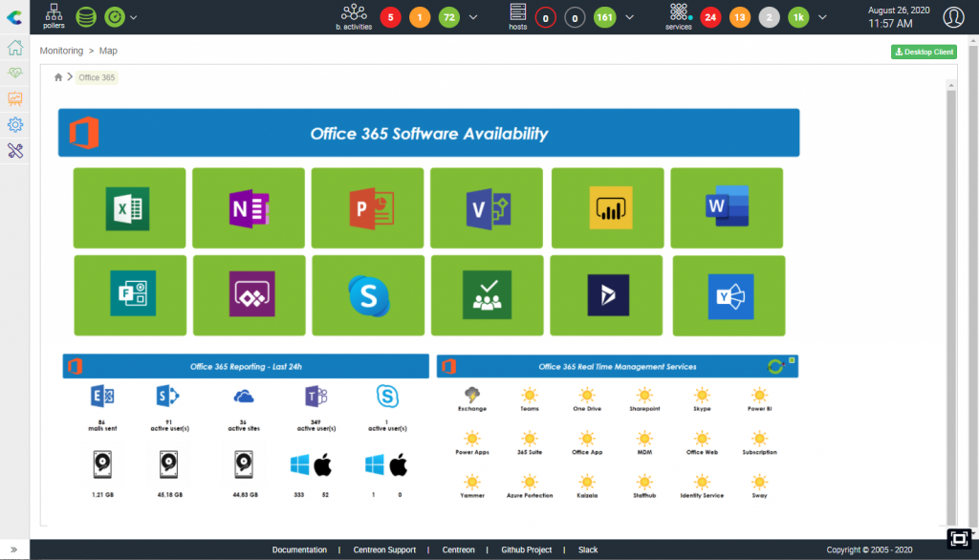The height and width of the screenshot is (560, 979).
Task: Open the Administration tools sidebar icon
Action: pos(15,150)
